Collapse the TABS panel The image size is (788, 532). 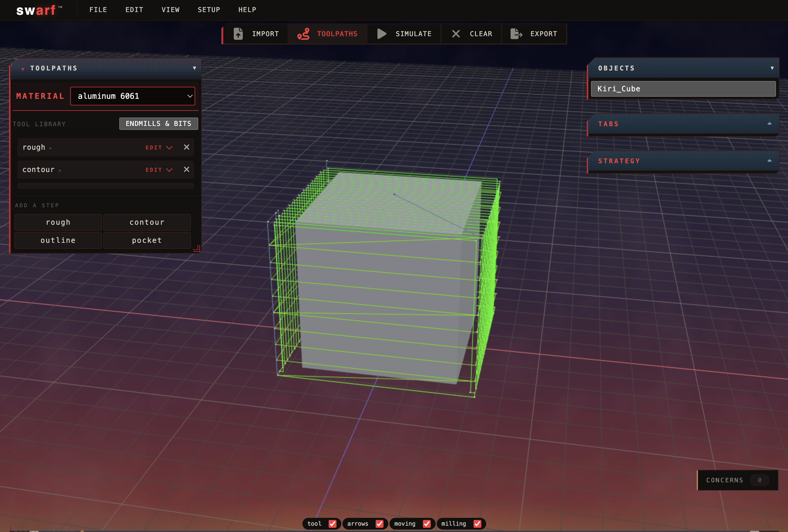click(769, 124)
